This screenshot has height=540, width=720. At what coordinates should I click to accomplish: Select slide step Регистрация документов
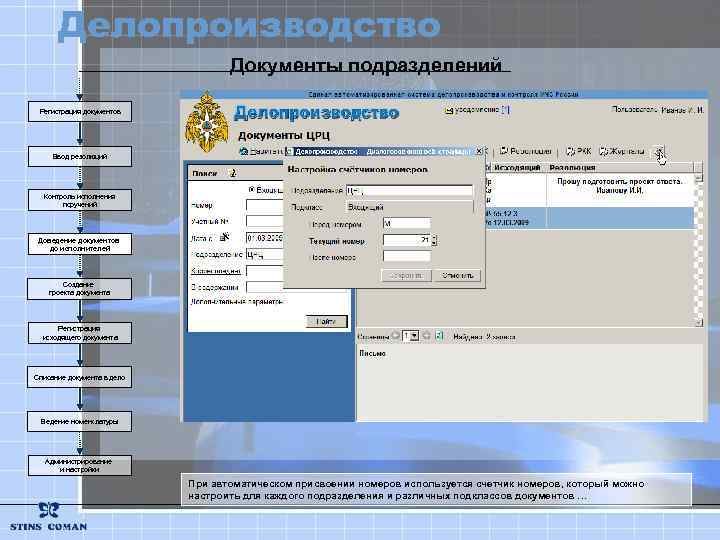coord(80,112)
